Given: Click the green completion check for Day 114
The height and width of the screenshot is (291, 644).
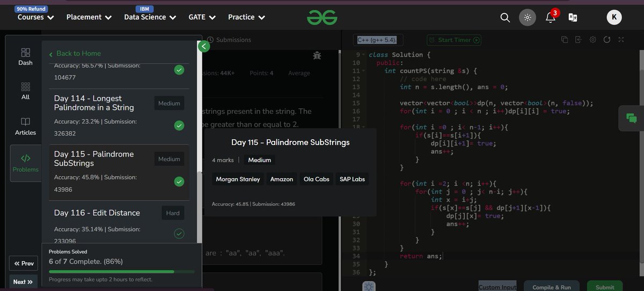Looking at the screenshot, I should tap(179, 125).
